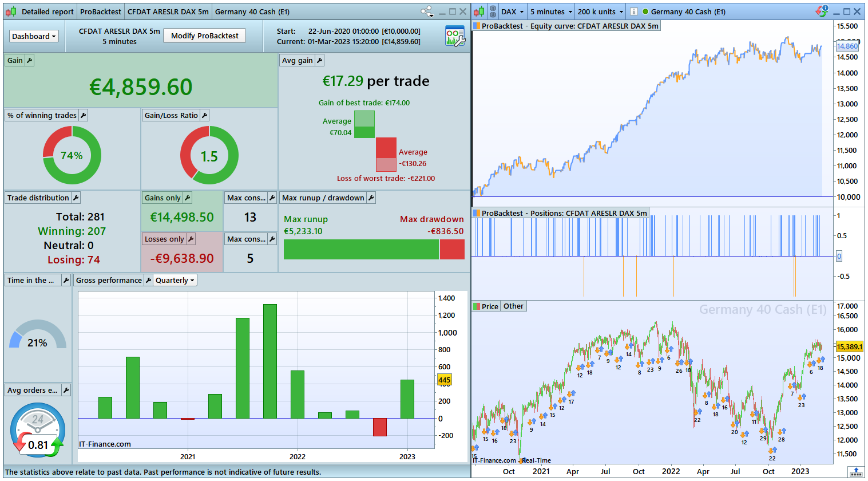Click the Gross performance label
This screenshot has width=868, height=481.
point(109,280)
